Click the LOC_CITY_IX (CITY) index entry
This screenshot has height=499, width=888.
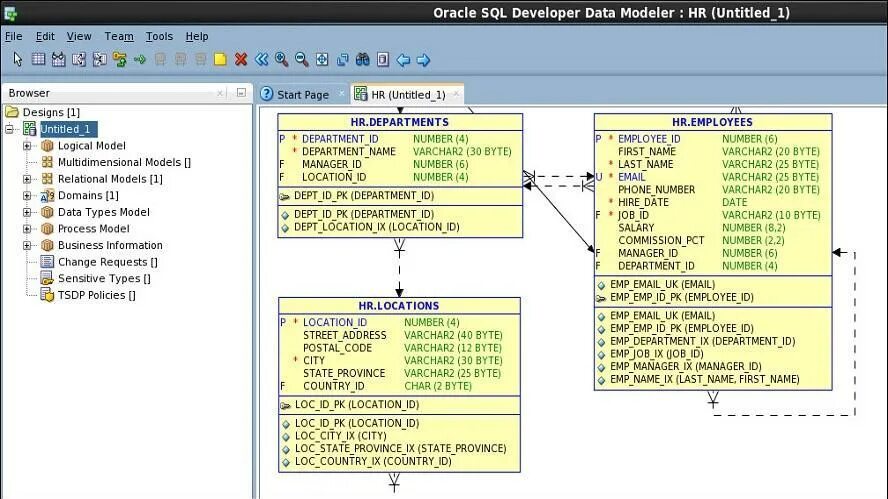(340, 436)
